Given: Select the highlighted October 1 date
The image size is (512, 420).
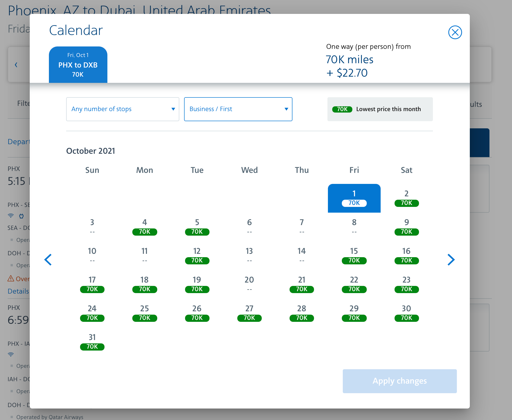Looking at the screenshot, I should [x=354, y=198].
